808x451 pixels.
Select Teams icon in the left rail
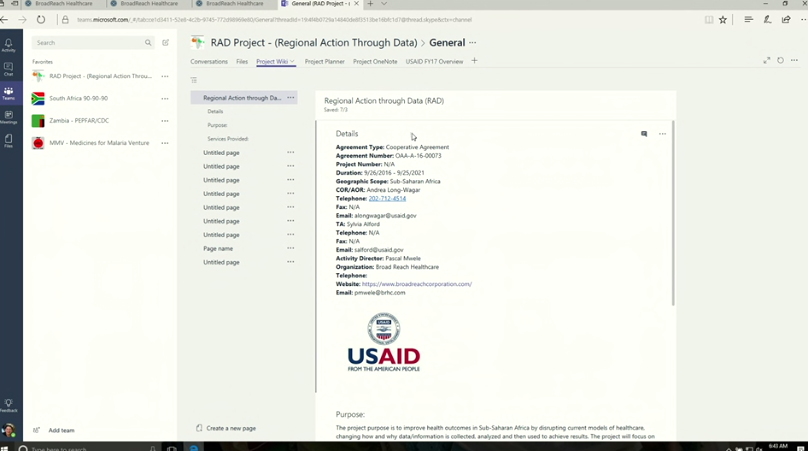(9, 93)
